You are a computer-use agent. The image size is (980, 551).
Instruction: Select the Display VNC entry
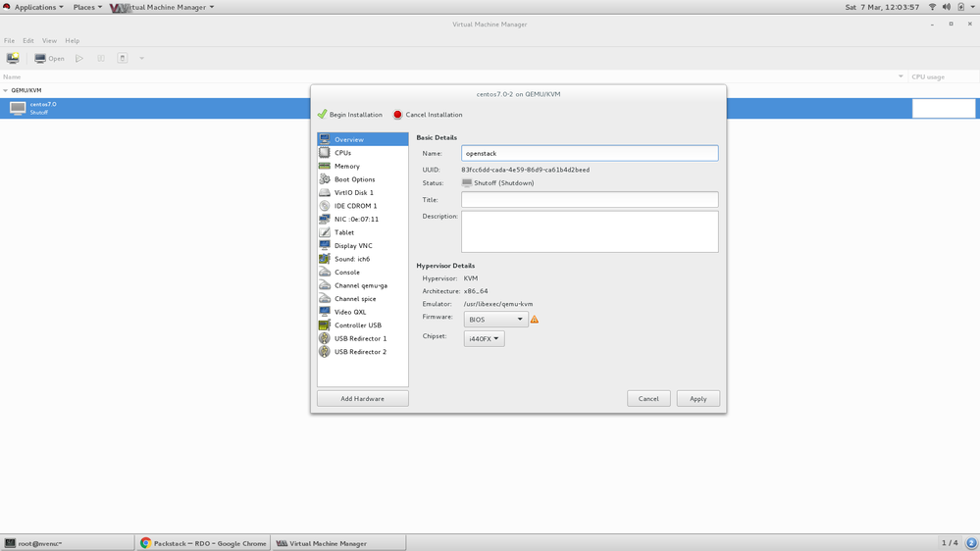tap(353, 246)
